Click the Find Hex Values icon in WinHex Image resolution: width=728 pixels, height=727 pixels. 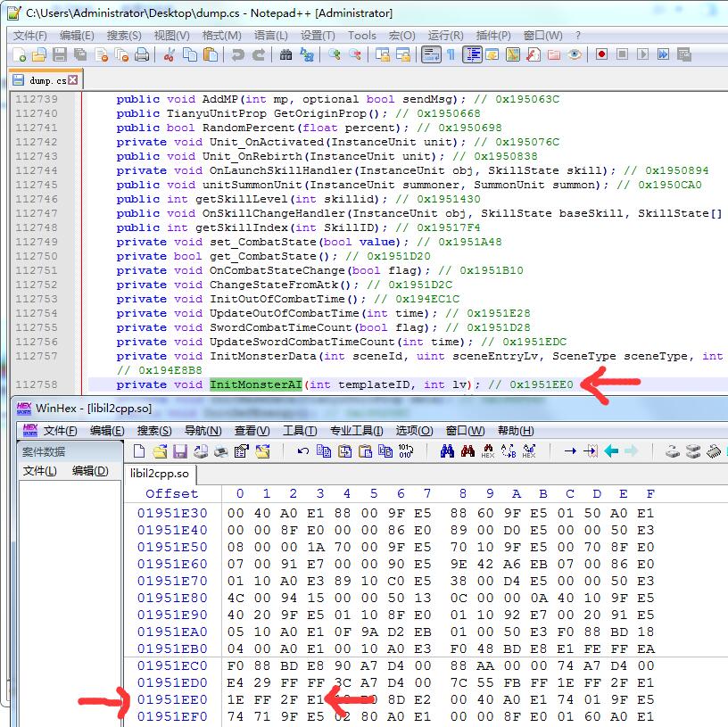click(488, 451)
